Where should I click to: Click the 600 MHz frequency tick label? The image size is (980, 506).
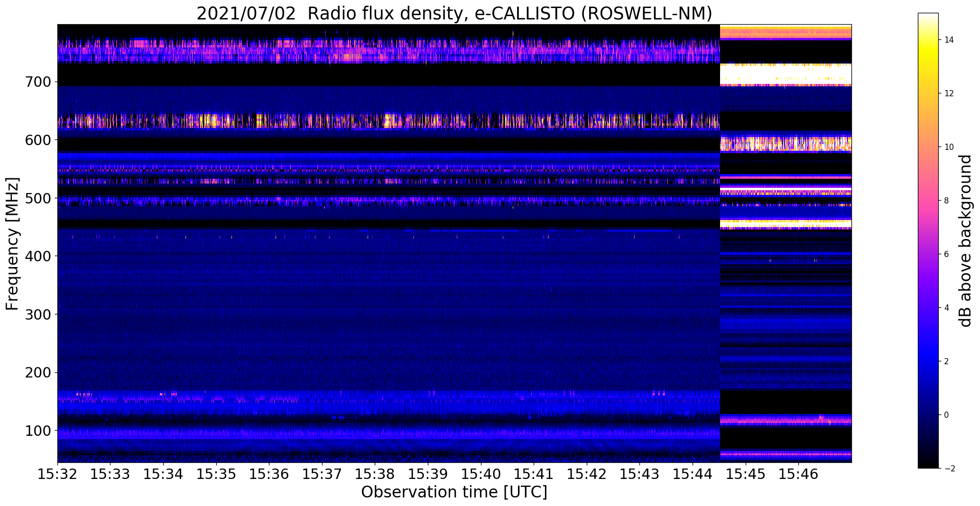coord(38,140)
